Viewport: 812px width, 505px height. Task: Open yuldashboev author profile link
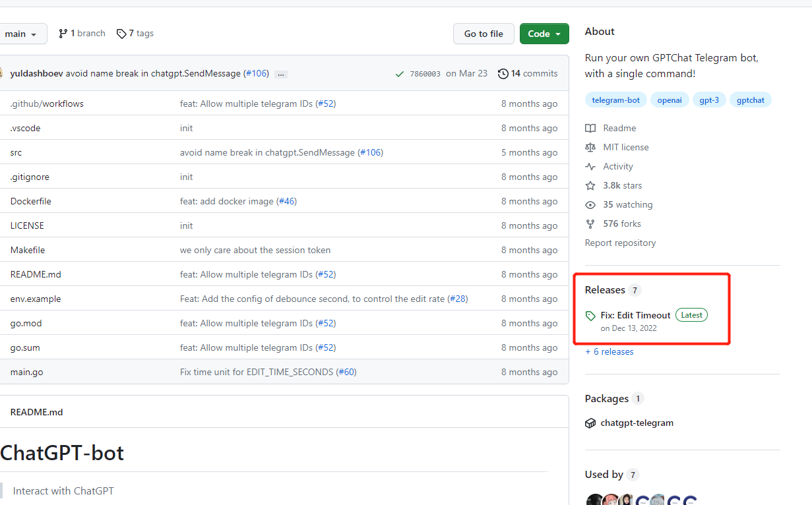(x=37, y=73)
